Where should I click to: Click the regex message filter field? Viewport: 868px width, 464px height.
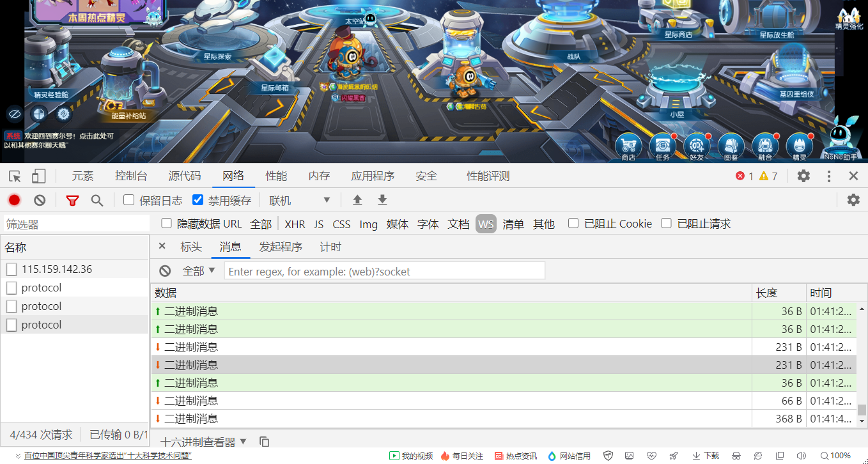(x=385, y=271)
